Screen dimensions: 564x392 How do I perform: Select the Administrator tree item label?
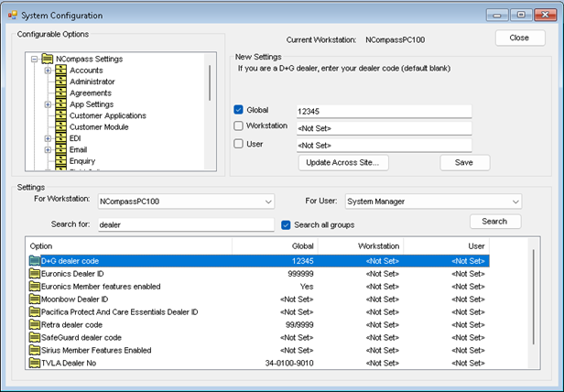click(x=92, y=82)
